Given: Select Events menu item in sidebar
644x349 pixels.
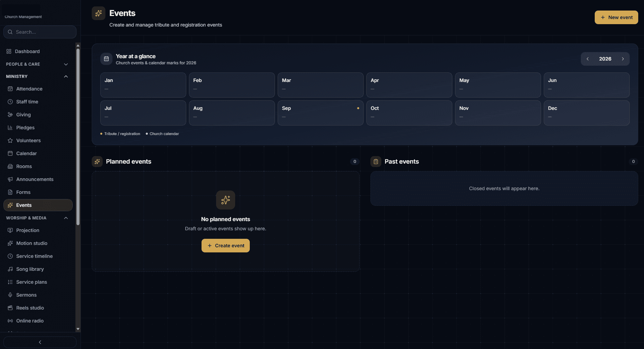Looking at the screenshot, I should 38,205.
